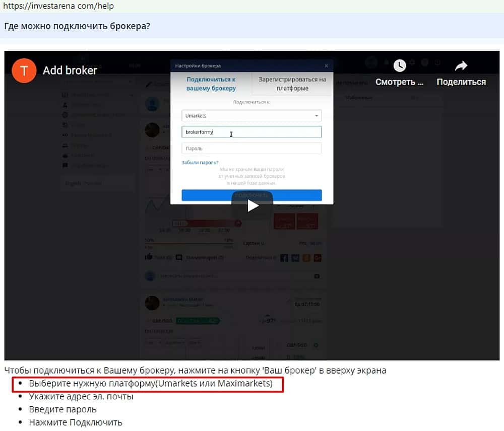Click the brokerformy login field
Image resolution: width=504 pixels, height=431 pixels.
[251, 132]
